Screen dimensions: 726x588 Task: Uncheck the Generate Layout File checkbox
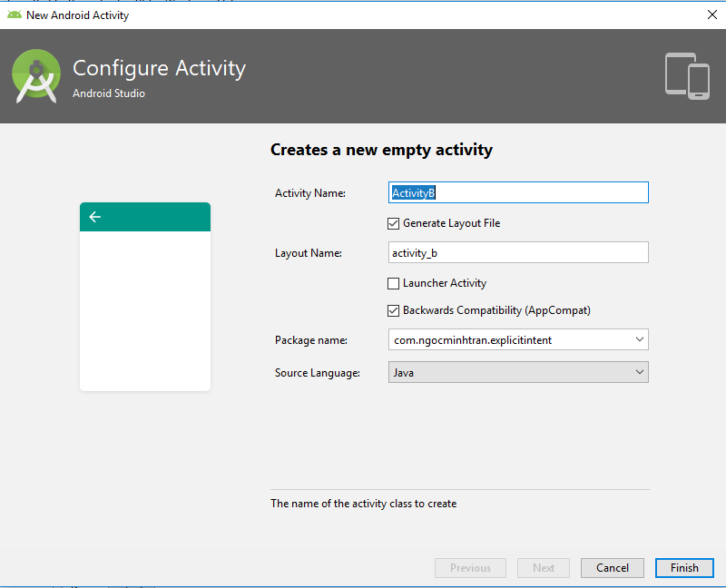[394, 223]
